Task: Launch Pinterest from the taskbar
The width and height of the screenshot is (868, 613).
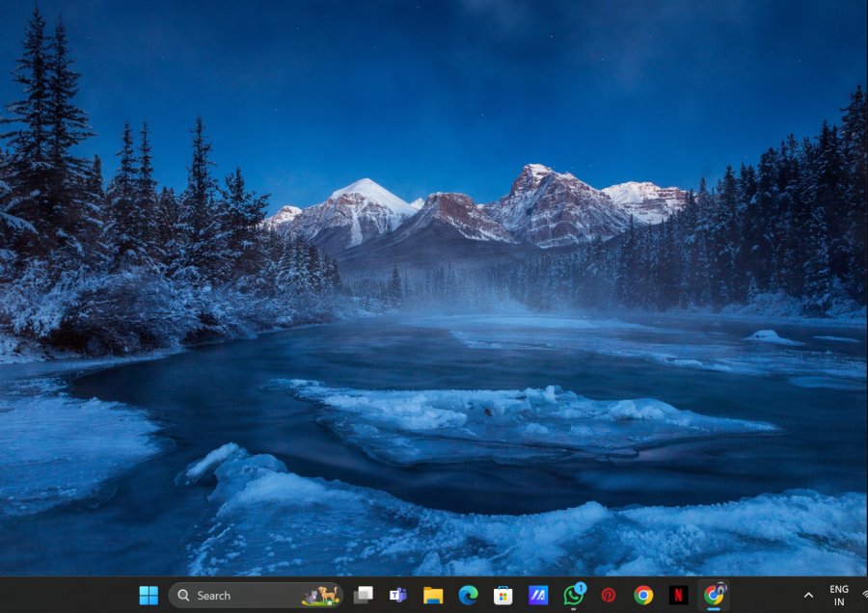Action: click(x=609, y=596)
